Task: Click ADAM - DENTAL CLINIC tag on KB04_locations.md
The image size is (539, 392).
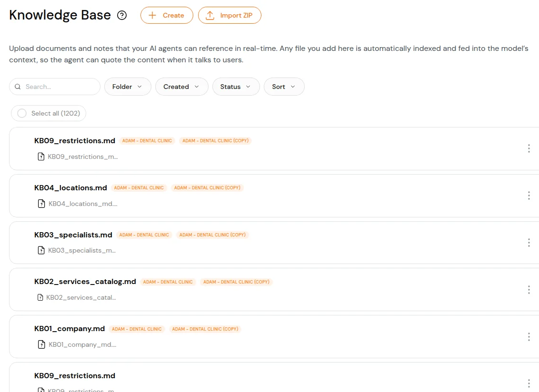Action: pos(139,188)
